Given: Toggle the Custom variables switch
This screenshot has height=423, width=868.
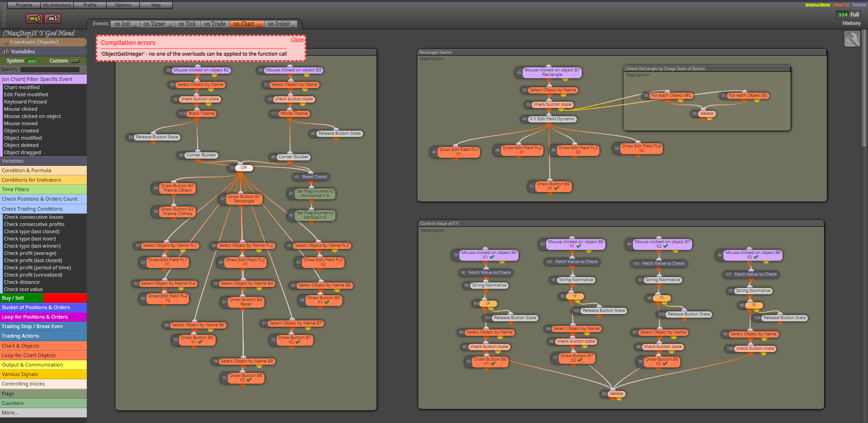Looking at the screenshot, I should tap(75, 61).
